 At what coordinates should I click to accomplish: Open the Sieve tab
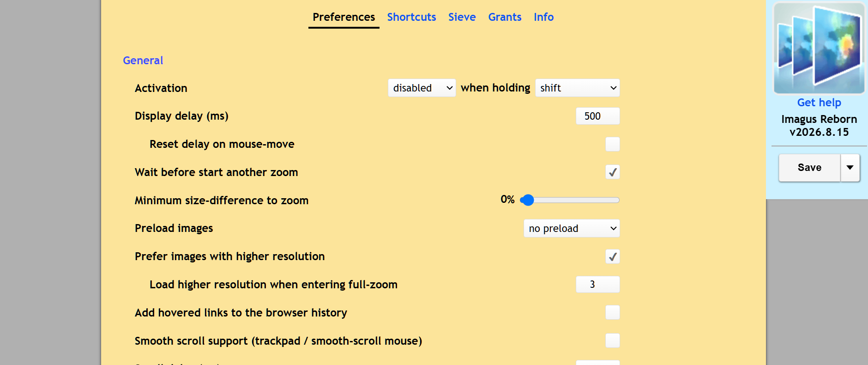(x=462, y=17)
